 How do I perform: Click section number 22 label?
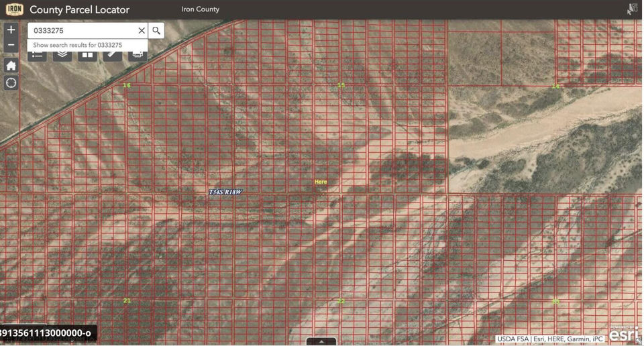point(341,301)
